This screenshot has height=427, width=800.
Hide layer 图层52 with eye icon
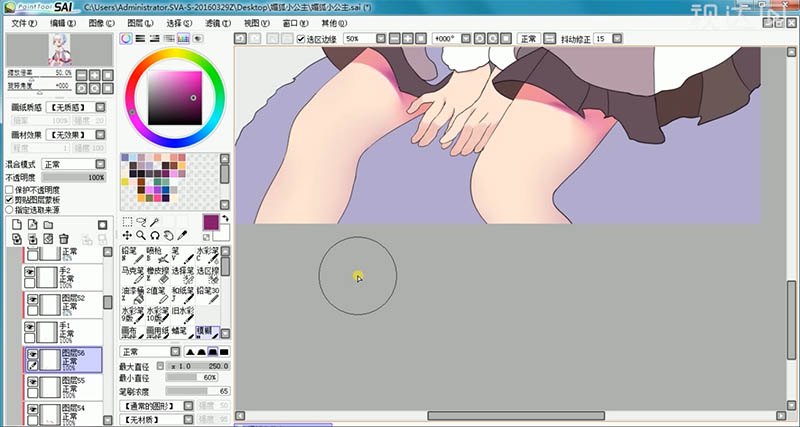click(x=33, y=299)
